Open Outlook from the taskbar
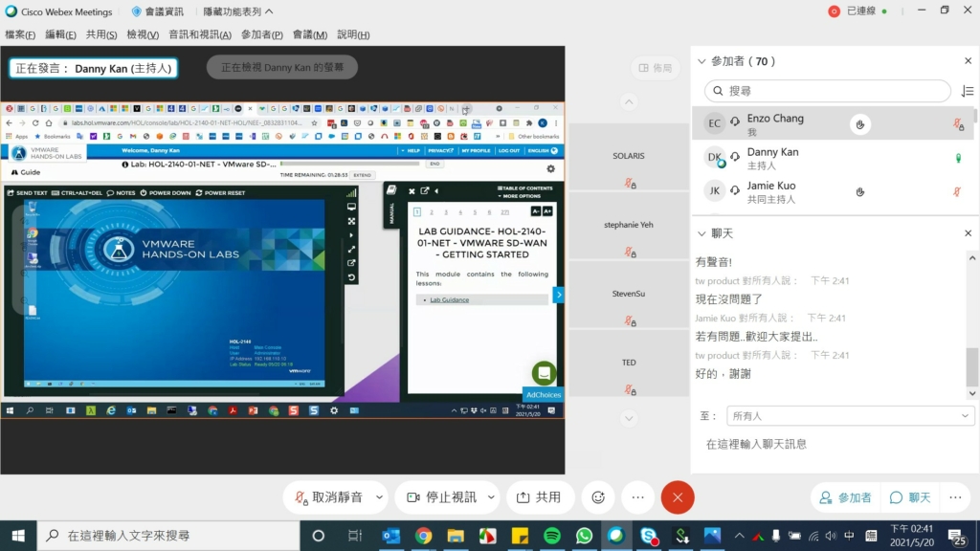 pyautogui.click(x=391, y=536)
